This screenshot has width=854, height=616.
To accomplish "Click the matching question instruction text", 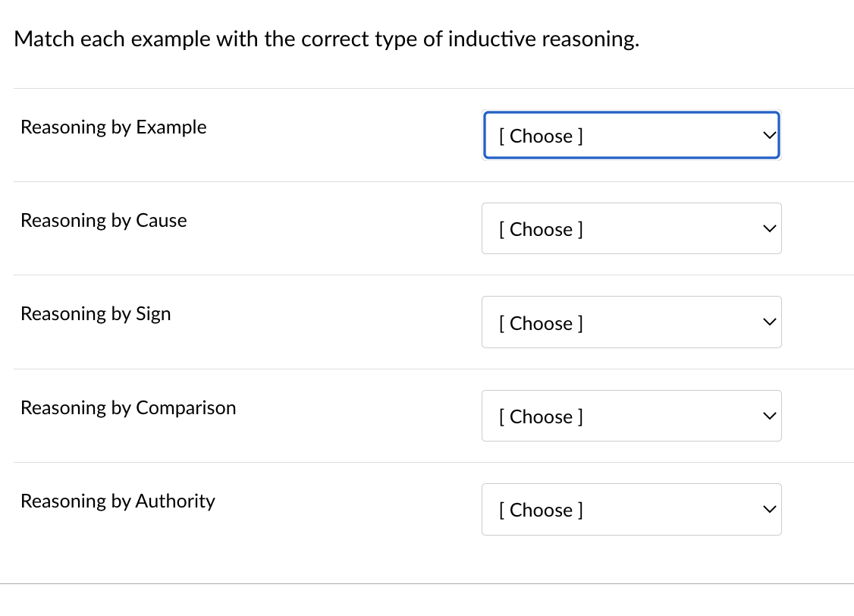I will tap(328, 39).
